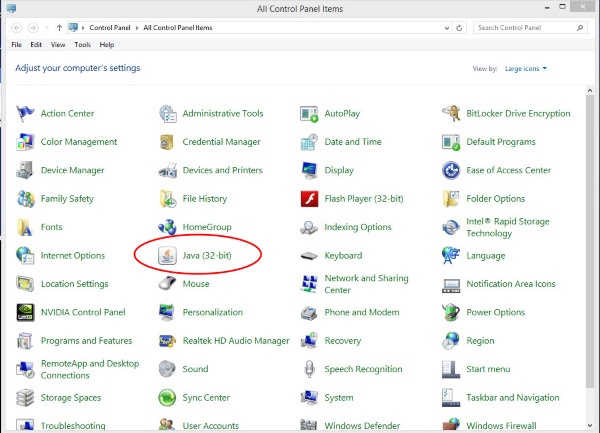Click the Sound speaker icon
600x433 pixels.
click(x=167, y=369)
